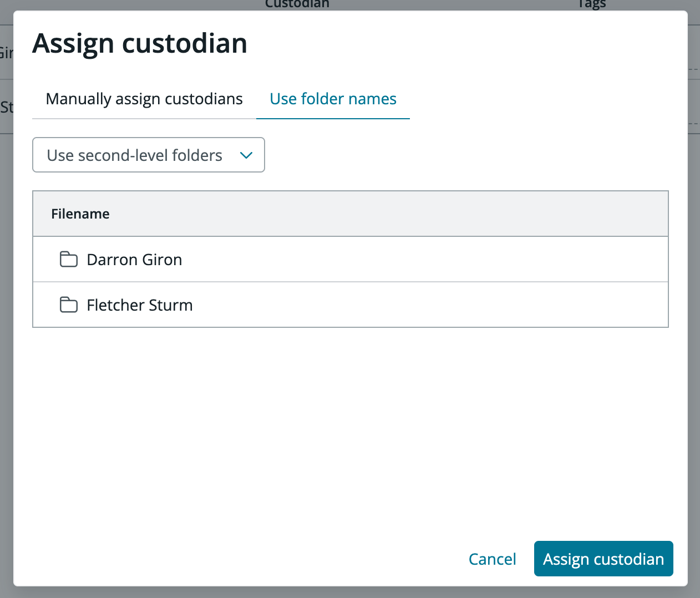This screenshot has width=700, height=598.
Task: Click the Filename column header
Action: pos(80,214)
